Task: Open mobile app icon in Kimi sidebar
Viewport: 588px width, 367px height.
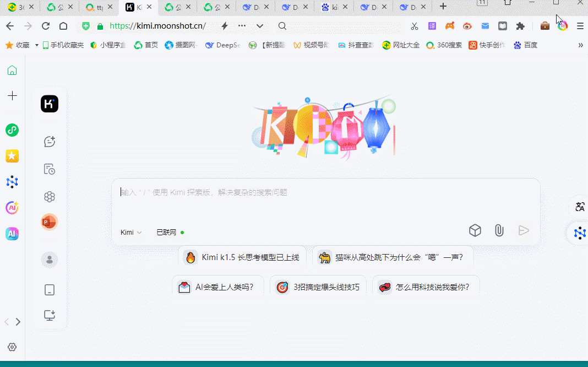Action: pyautogui.click(x=50, y=290)
